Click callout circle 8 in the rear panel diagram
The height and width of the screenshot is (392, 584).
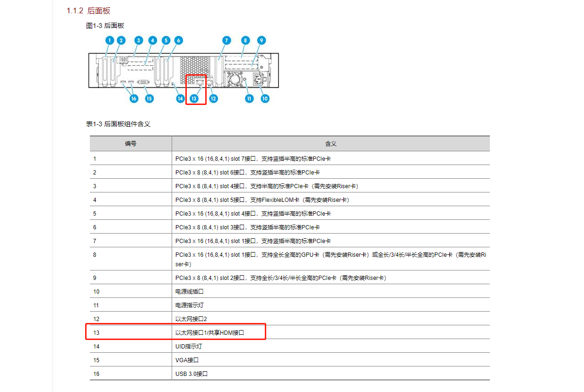coord(244,41)
